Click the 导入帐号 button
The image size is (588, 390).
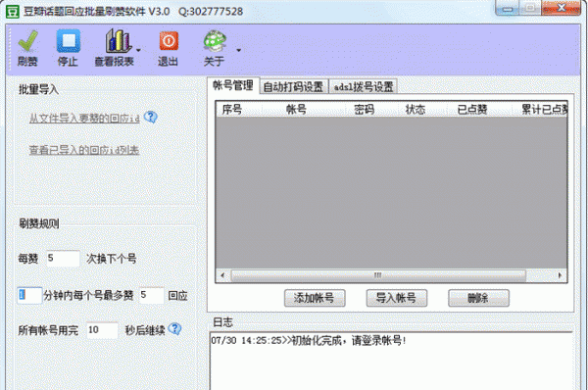[396, 298]
